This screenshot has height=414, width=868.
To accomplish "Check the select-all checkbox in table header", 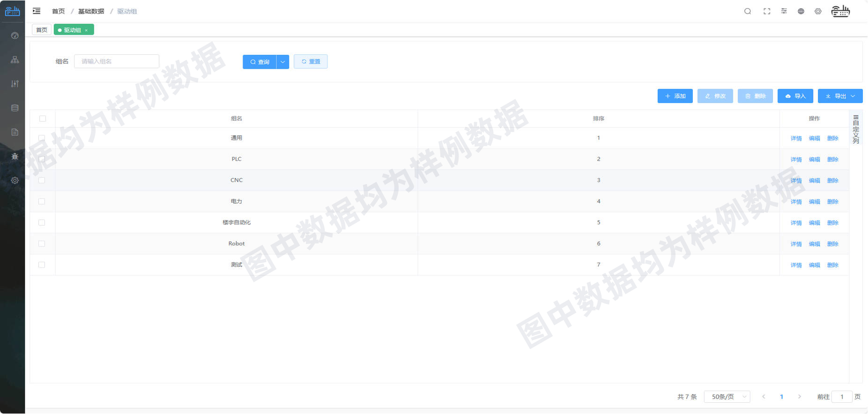I will [x=43, y=119].
